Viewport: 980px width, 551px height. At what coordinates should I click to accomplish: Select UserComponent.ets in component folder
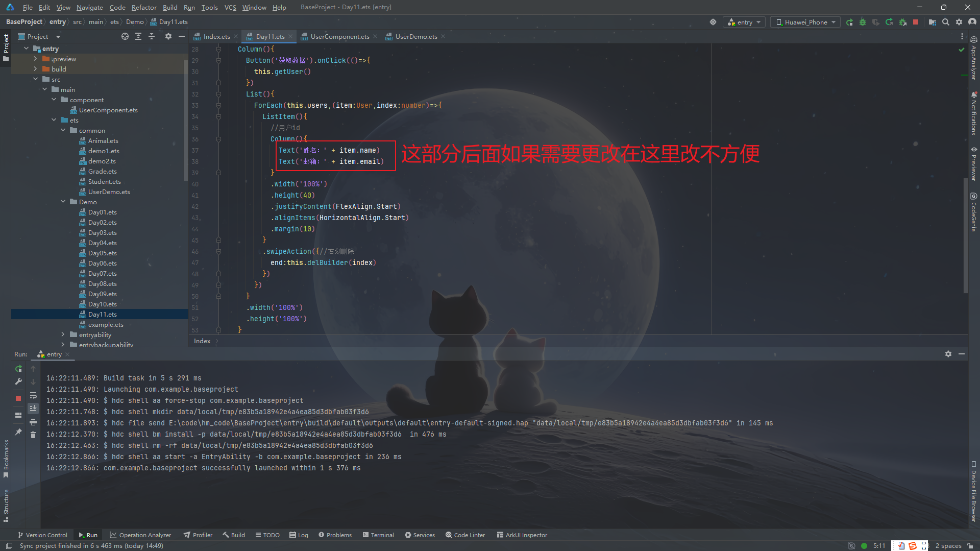[x=108, y=110]
